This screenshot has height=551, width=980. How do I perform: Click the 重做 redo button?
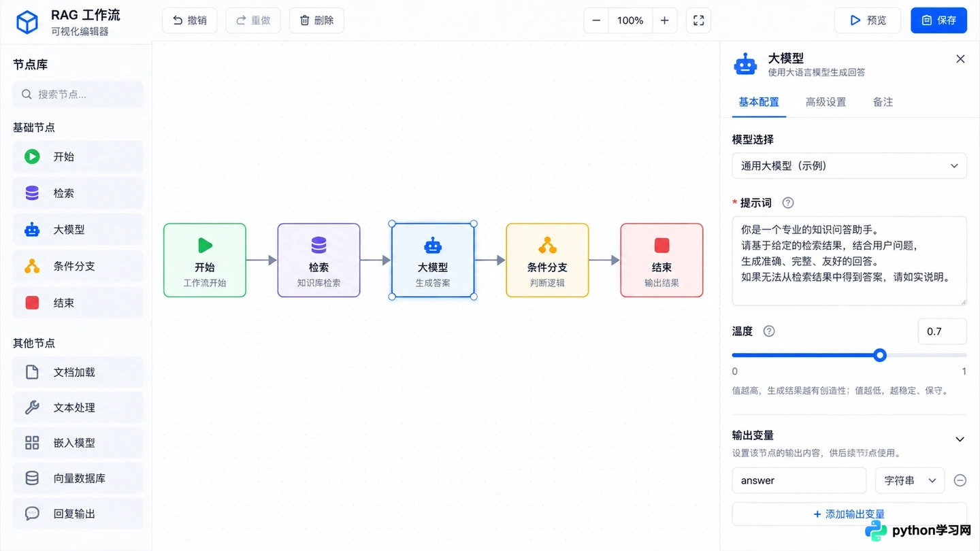(253, 20)
